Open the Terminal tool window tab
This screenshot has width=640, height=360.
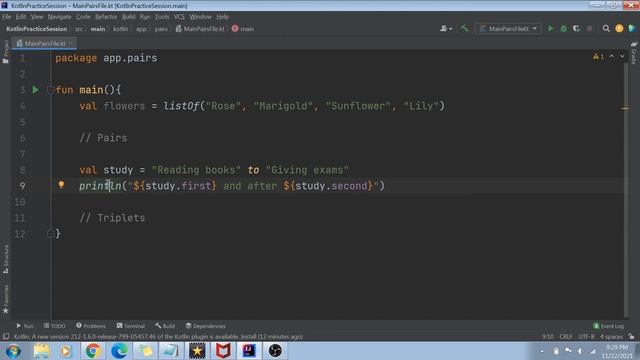[x=131, y=326]
